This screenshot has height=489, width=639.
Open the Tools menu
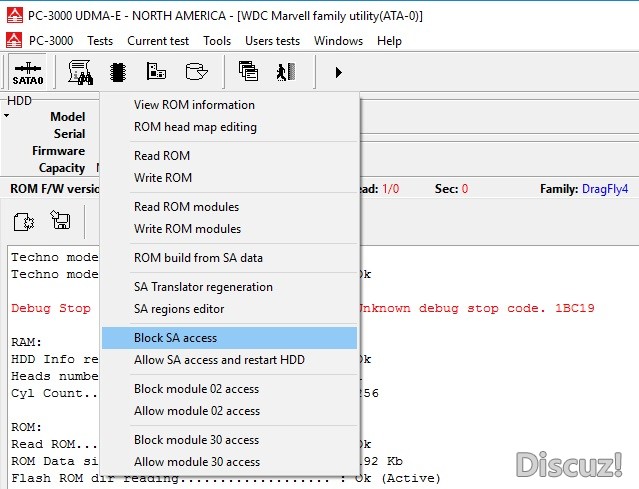coord(217,41)
